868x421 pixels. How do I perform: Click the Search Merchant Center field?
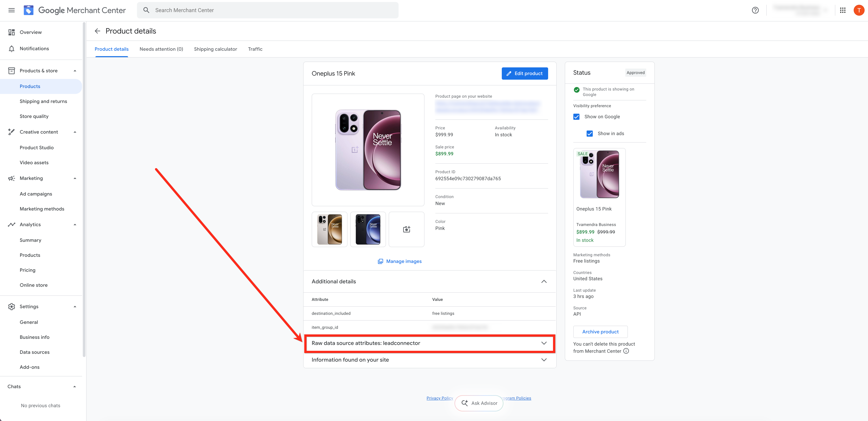click(x=268, y=10)
